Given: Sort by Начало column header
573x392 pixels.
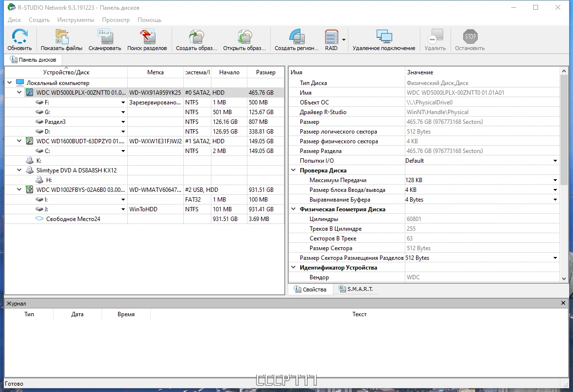Looking at the screenshot, I should (229, 72).
